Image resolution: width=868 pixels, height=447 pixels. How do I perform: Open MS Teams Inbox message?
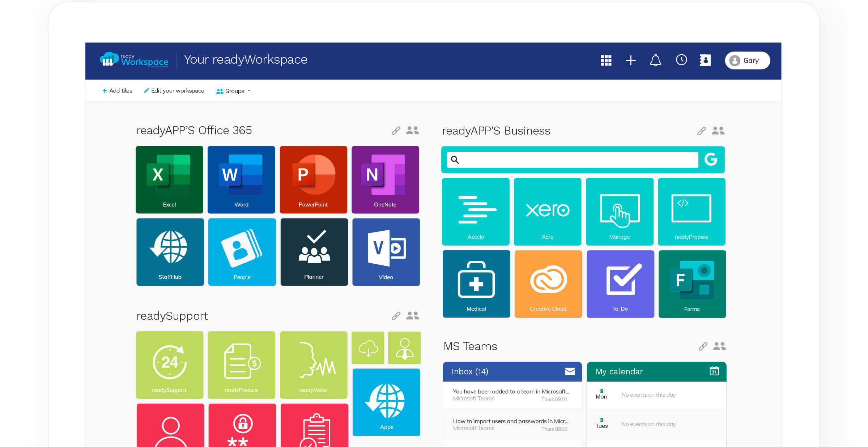click(512, 395)
